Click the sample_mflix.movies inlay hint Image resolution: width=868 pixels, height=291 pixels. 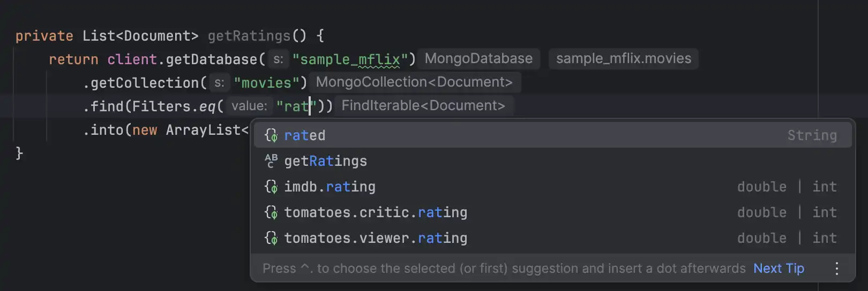coord(624,59)
